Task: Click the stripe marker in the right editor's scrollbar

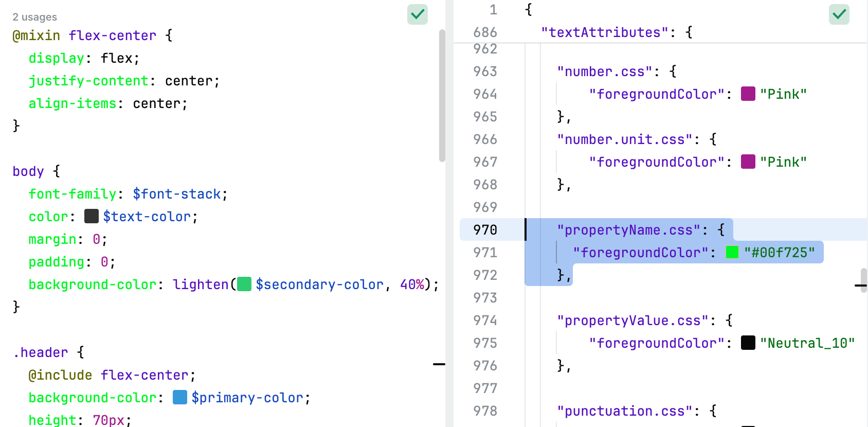Action: pyautogui.click(x=861, y=285)
